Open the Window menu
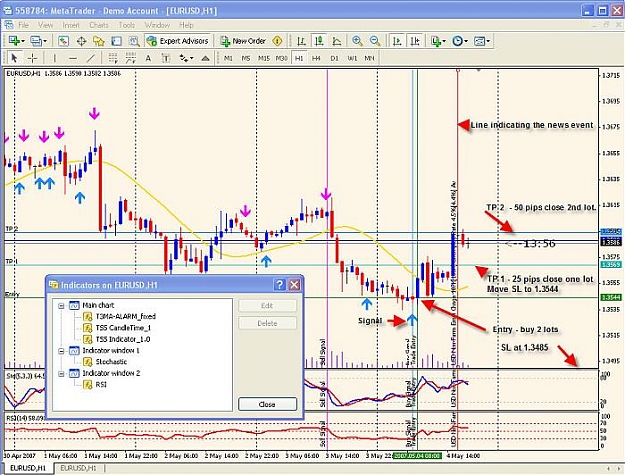 157,25
